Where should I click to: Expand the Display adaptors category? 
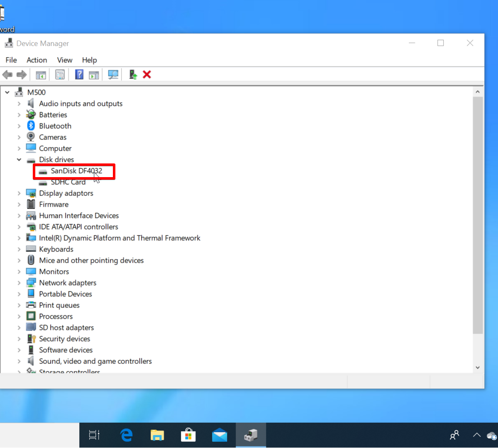[x=19, y=193]
